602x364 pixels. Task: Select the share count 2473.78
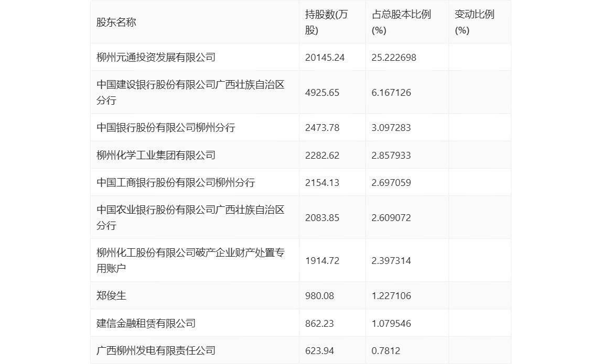[x=322, y=128]
